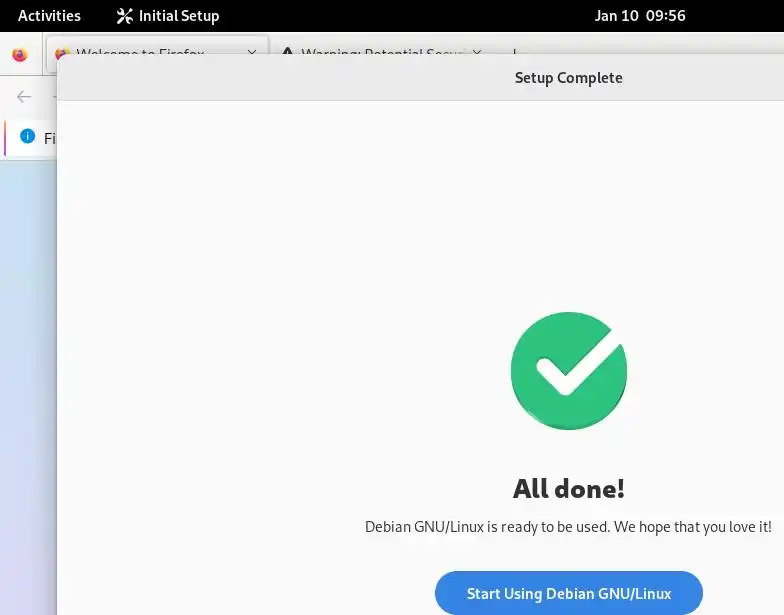Open a new Firefox tab with plus
This screenshot has height=615, width=784.
(x=514, y=52)
